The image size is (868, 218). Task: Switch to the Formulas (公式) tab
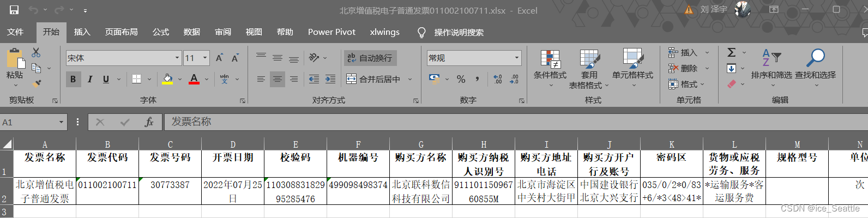[160, 32]
